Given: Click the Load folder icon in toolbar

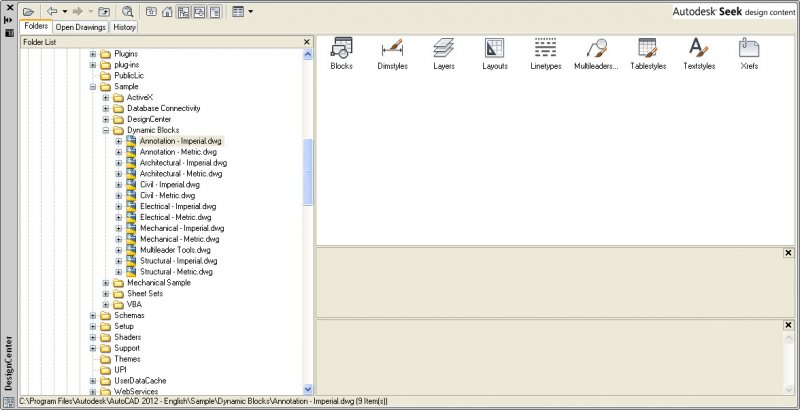Looking at the screenshot, I should 29,12.
